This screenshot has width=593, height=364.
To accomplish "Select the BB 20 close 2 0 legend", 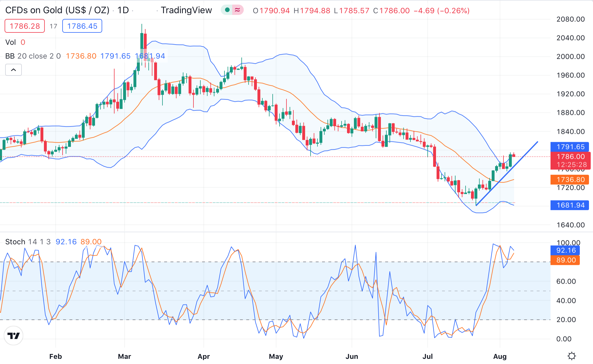I will [33, 56].
